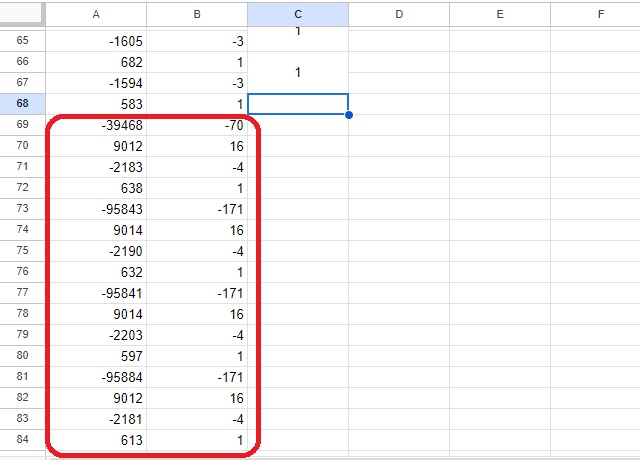Click the column F header
The width and height of the screenshot is (640, 460).
pos(600,14)
